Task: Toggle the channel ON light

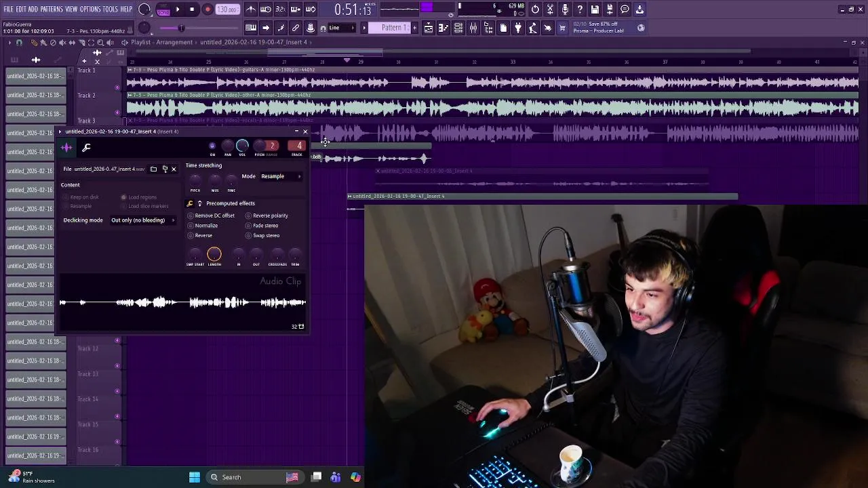Action: click(x=212, y=146)
